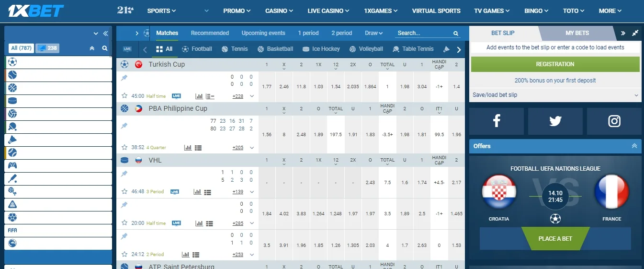Select the 197.5 total in the PBA Philippine Cup row
Image resolution: width=644 pixels, height=269 pixels.
coord(336,135)
